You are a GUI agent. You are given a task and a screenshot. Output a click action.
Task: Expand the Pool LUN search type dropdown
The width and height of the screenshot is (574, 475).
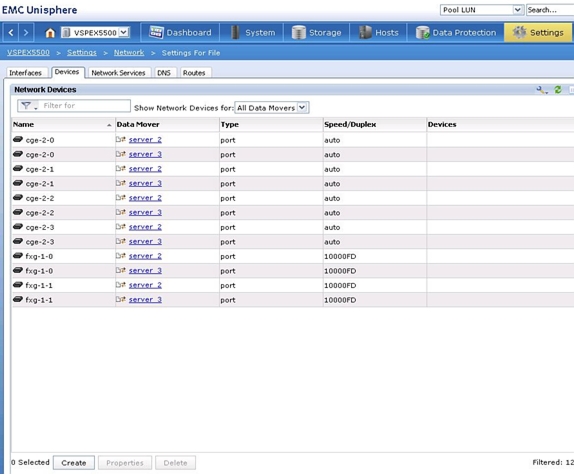[517, 10]
